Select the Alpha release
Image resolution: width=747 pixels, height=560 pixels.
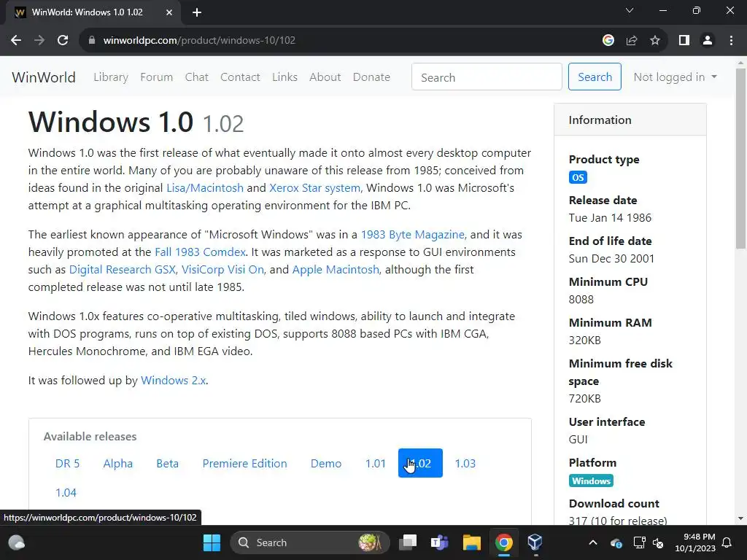coord(118,463)
